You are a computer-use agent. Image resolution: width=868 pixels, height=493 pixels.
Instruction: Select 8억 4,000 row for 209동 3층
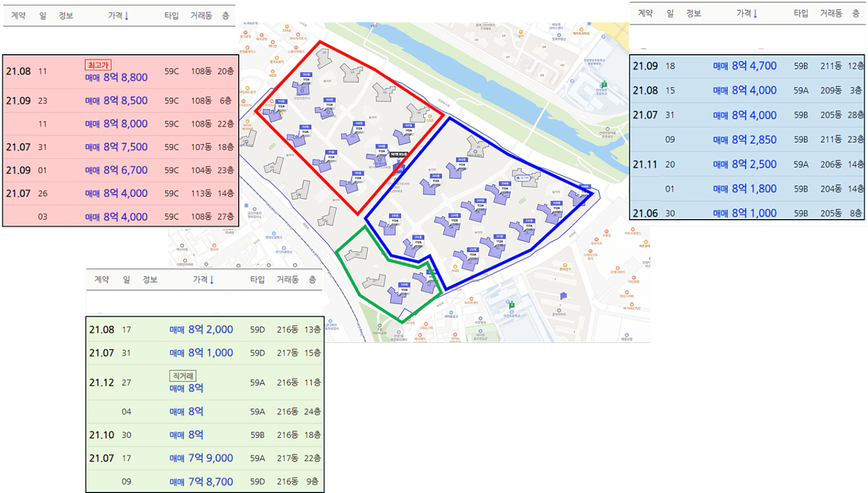point(748,90)
